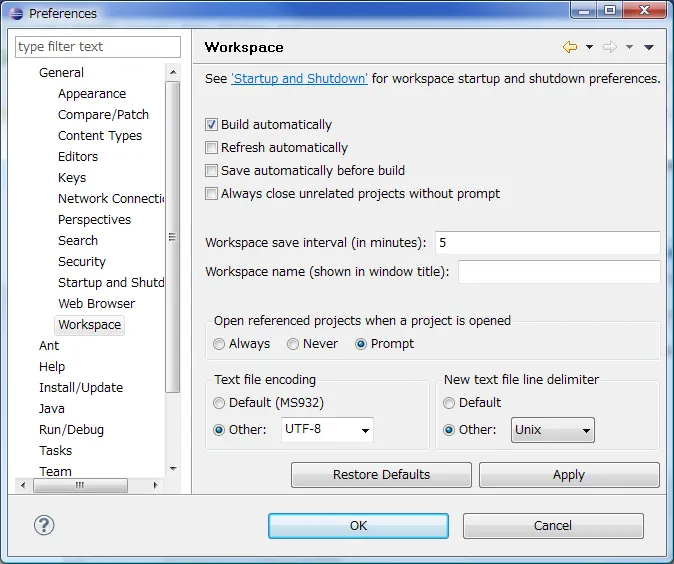674x564 pixels.
Task: Open the Perspectives preferences page
Action: point(95,220)
